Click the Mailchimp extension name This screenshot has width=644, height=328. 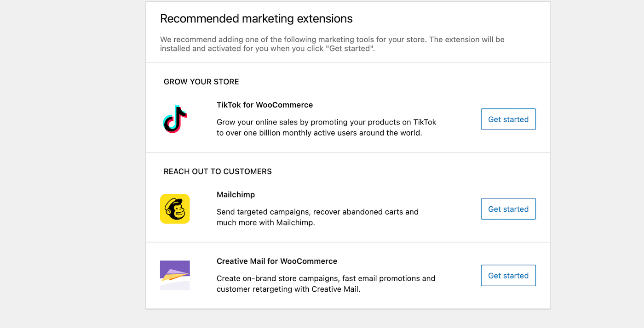tap(236, 194)
